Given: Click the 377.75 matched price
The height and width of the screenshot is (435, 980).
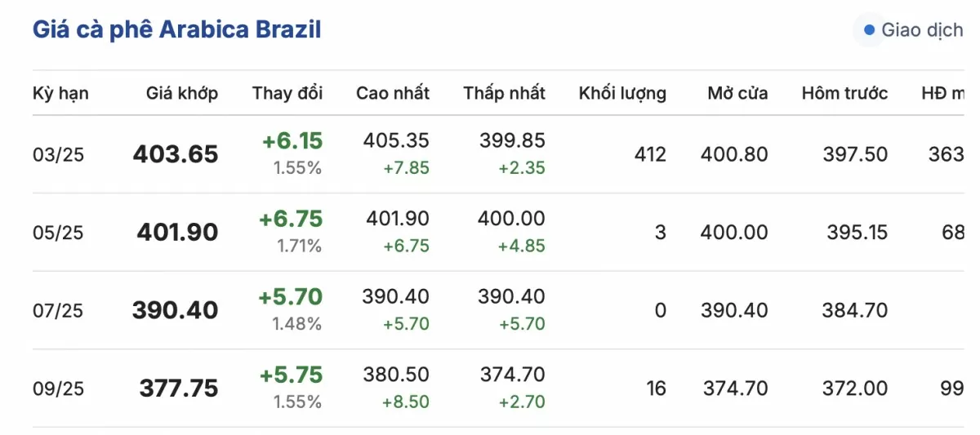Looking at the screenshot, I should (x=179, y=388).
